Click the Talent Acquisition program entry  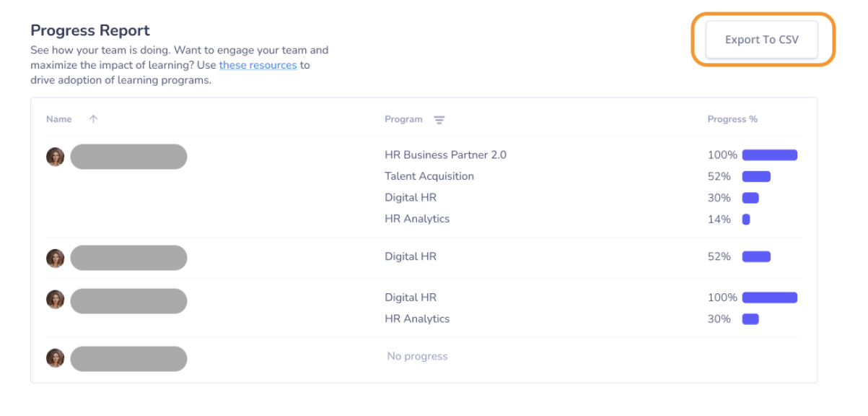click(x=429, y=176)
